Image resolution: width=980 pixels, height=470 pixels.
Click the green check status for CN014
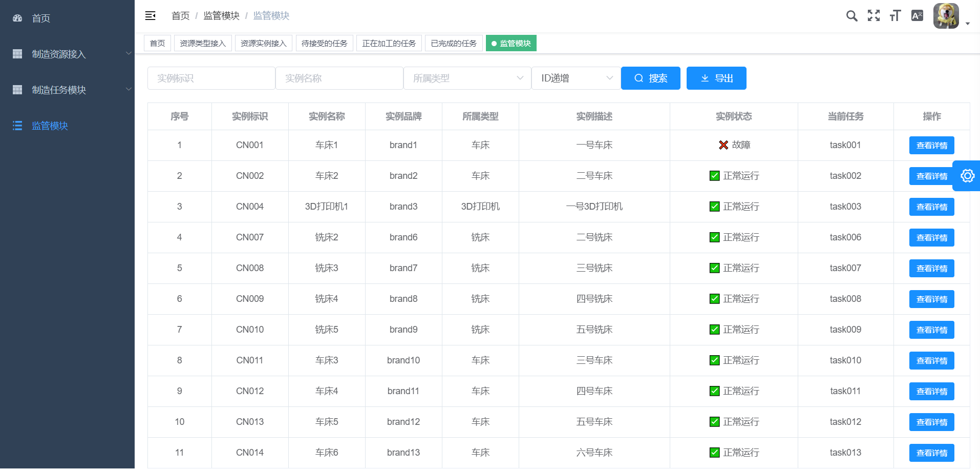(715, 453)
